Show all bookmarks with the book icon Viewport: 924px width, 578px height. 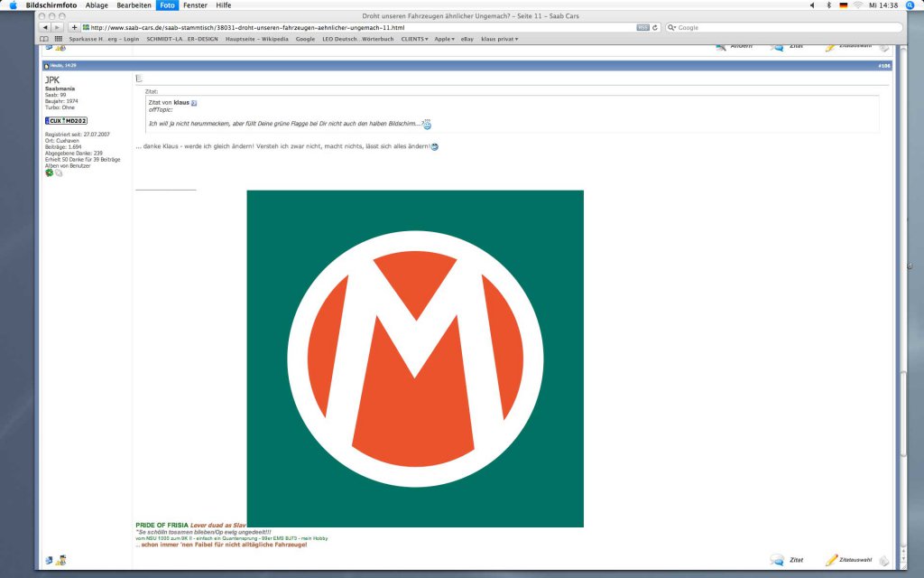44,39
